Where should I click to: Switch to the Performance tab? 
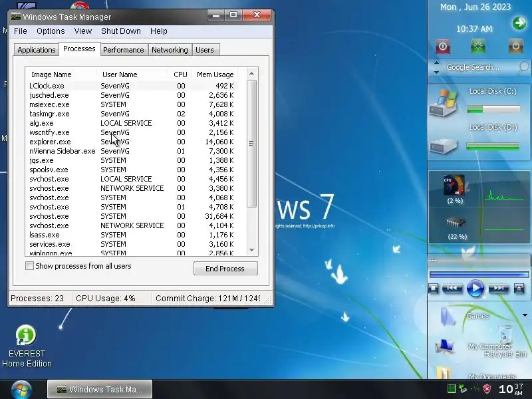124,50
